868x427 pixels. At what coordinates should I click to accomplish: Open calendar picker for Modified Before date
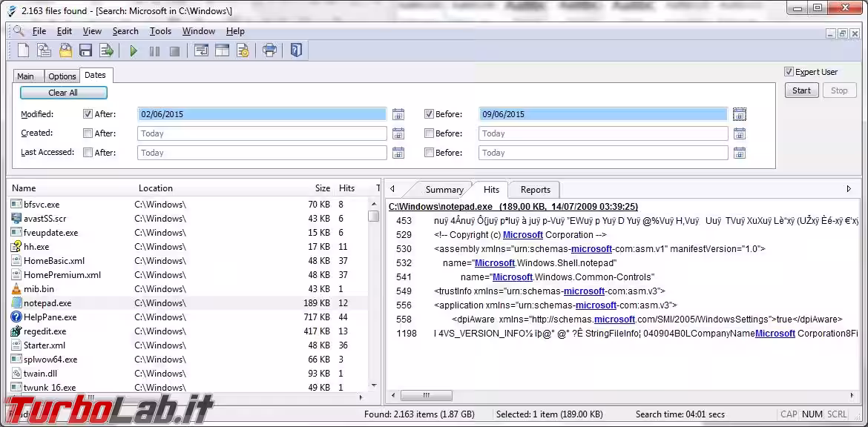click(x=739, y=114)
